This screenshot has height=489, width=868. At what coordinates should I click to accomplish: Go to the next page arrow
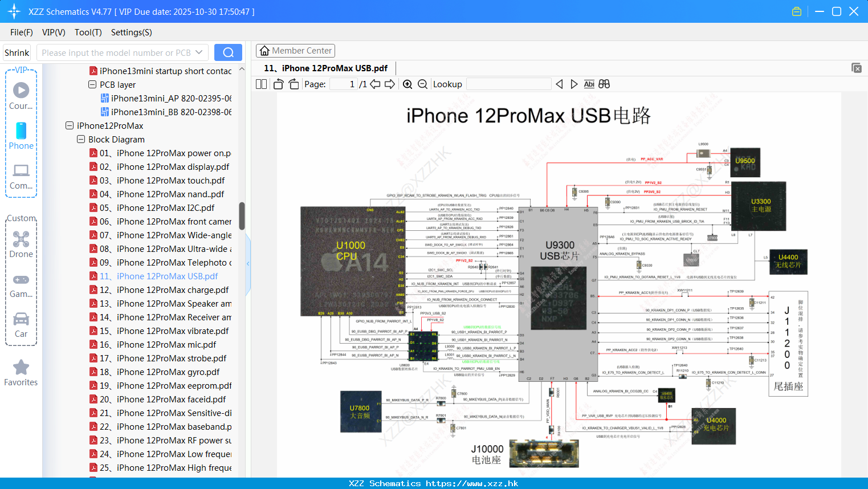pyautogui.click(x=390, y=84)
